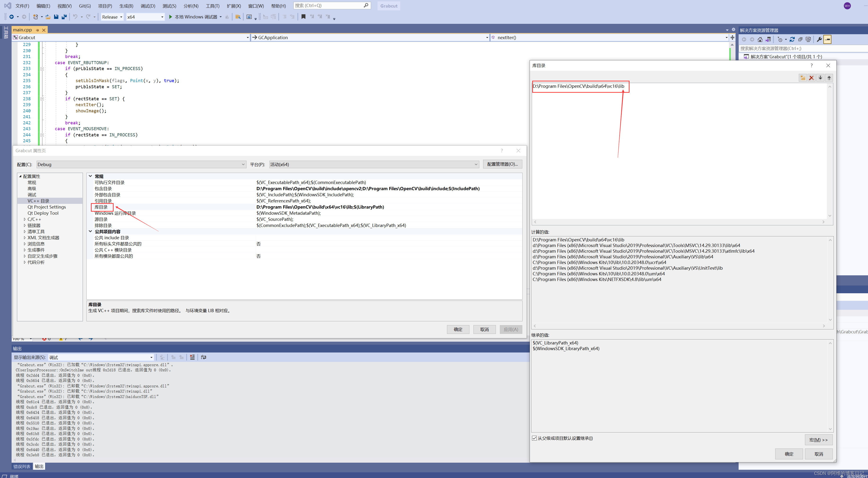Image resolution: width=868 pixels, height=478 pixels.
Task: Open the Release configuration dropdown
Action: 112,17
